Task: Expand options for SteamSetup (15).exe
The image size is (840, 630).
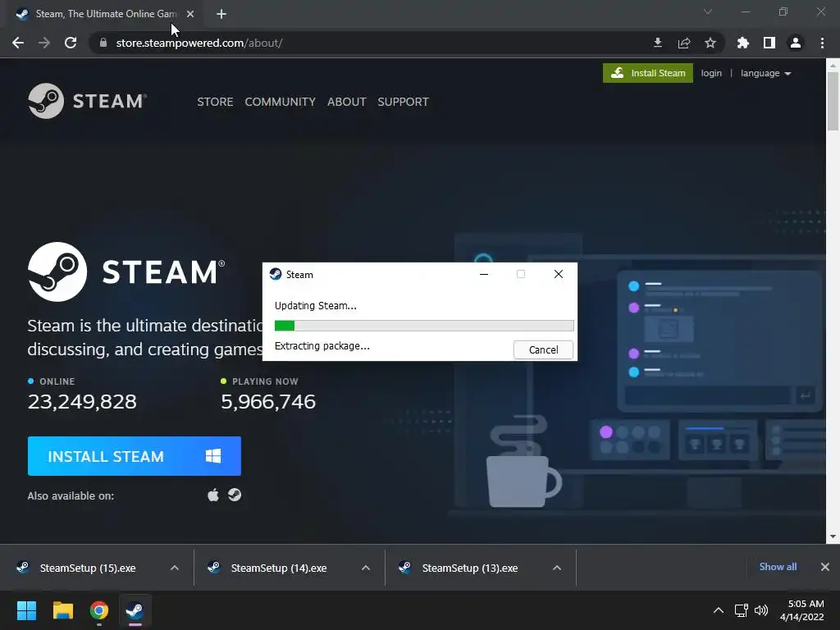Action: coord(175,568)
